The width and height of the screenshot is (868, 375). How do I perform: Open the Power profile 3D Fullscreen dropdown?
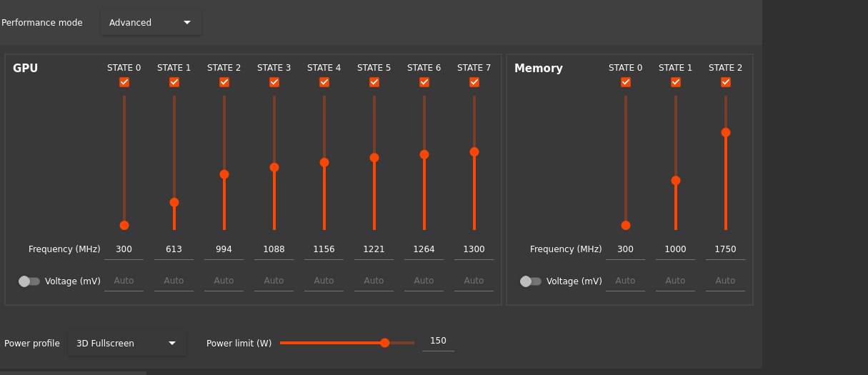pyautogui.click(x=127, y=343)
